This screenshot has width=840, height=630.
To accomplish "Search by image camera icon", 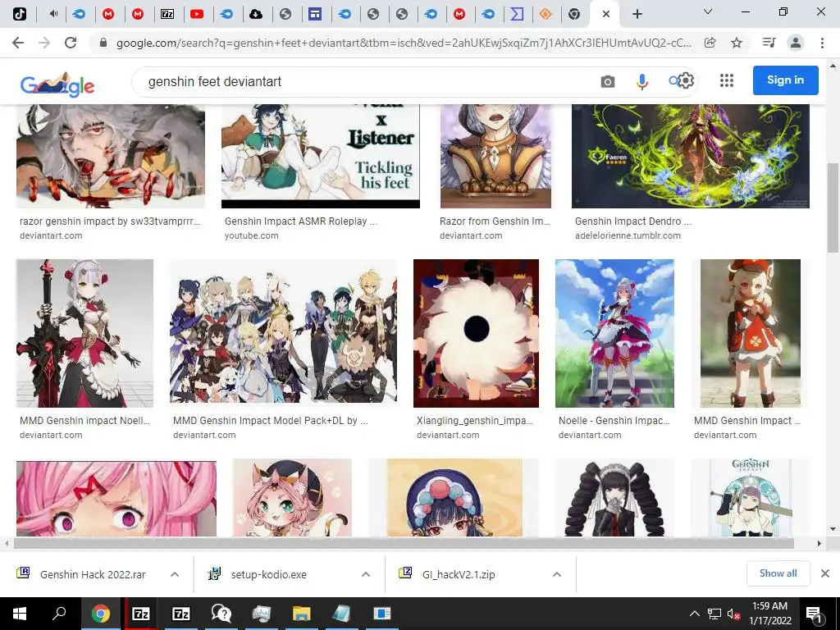I will [x=608, y=81].
